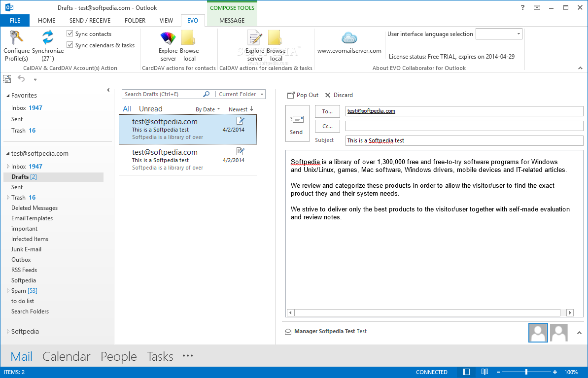Toggle the Sync contacts checkbox

(70, 34)
